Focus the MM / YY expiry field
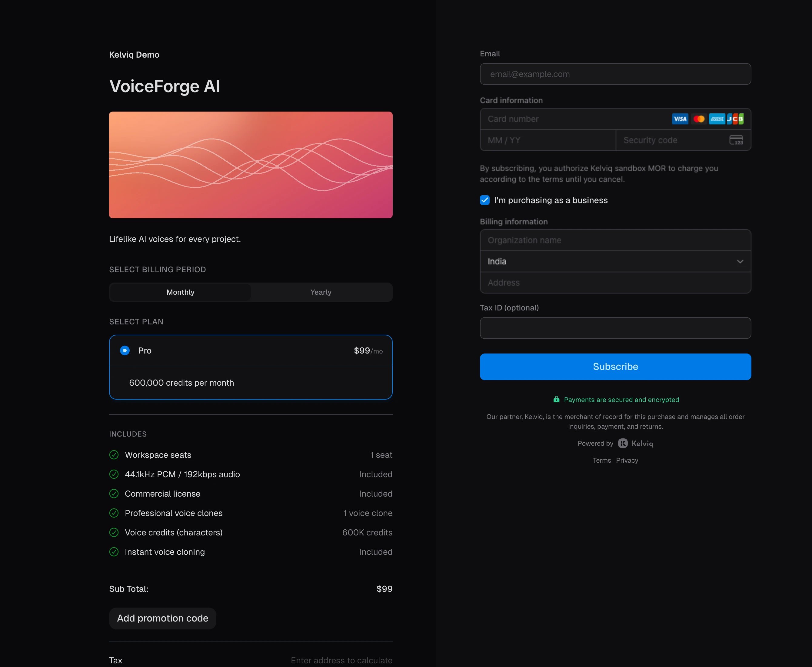 tap(548, 140)
